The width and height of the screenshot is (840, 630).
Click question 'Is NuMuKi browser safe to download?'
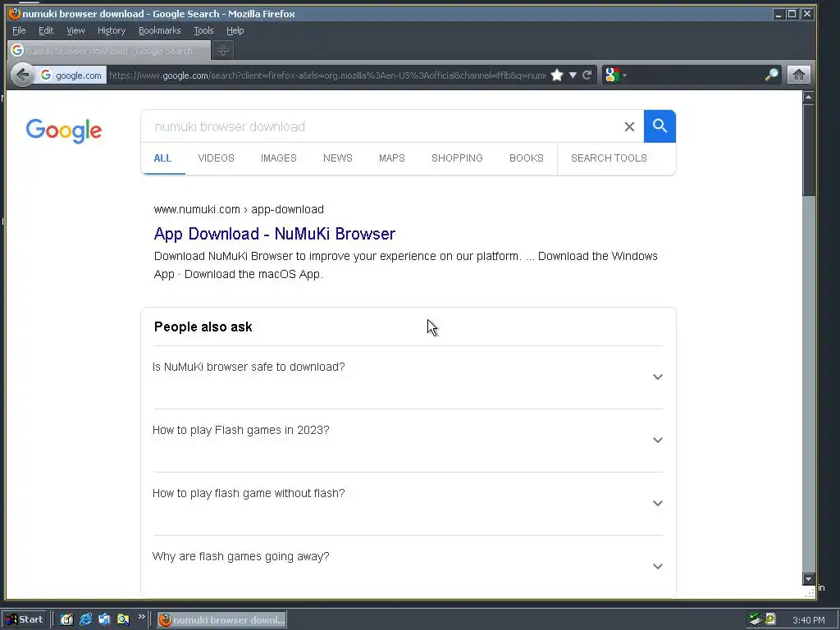click(x=249, y=367)
